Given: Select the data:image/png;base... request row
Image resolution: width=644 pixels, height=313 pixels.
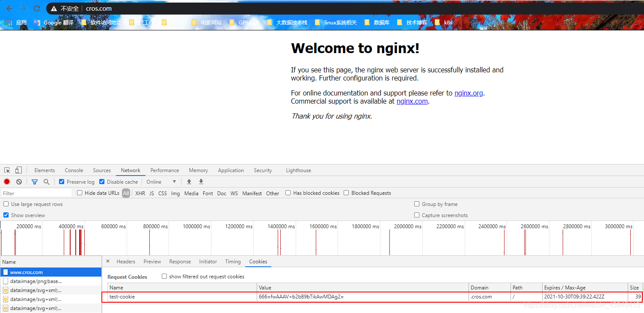Looking at the screenshot, I should point(51,281).
